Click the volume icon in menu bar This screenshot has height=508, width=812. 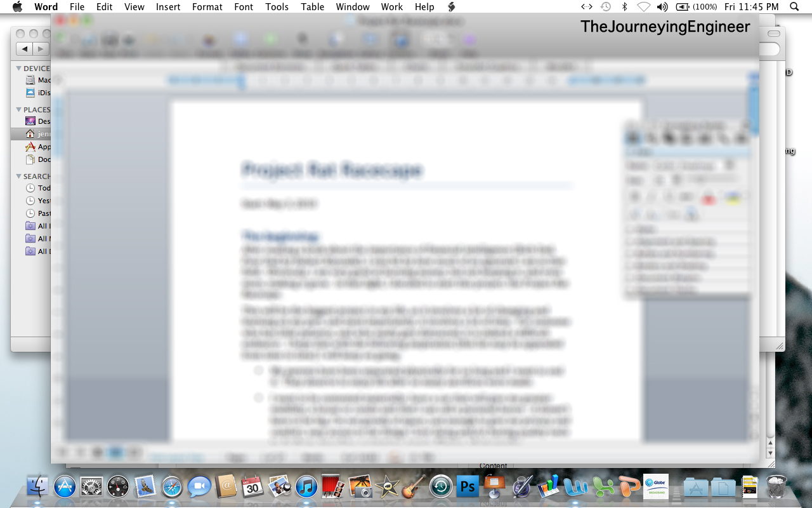(x=662, y=7)
